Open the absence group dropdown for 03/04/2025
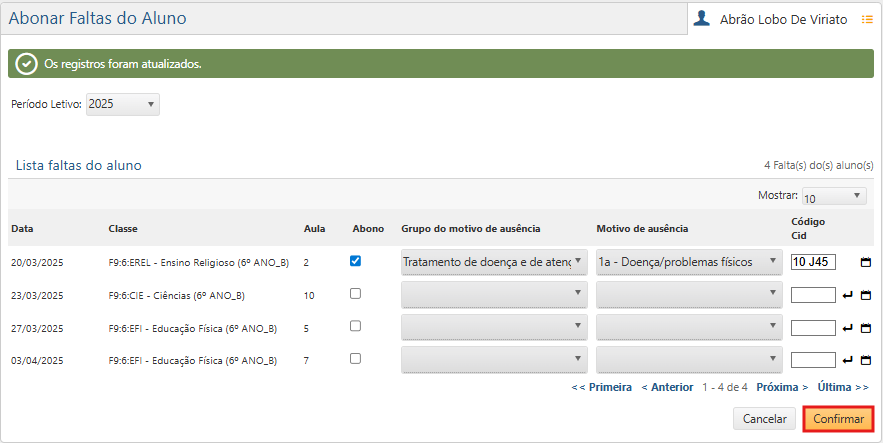This screenshot has width=883, height=443. click(494, 360)
